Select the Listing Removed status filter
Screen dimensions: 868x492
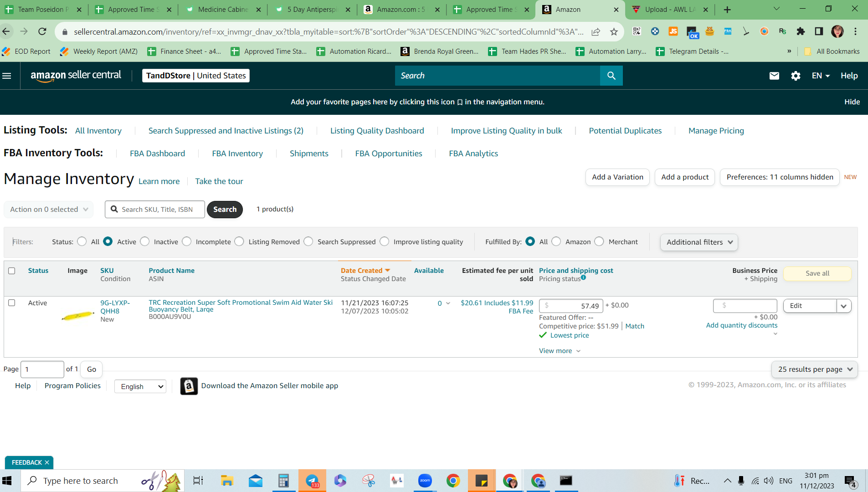pyautogui.click(x=240, y=241)
